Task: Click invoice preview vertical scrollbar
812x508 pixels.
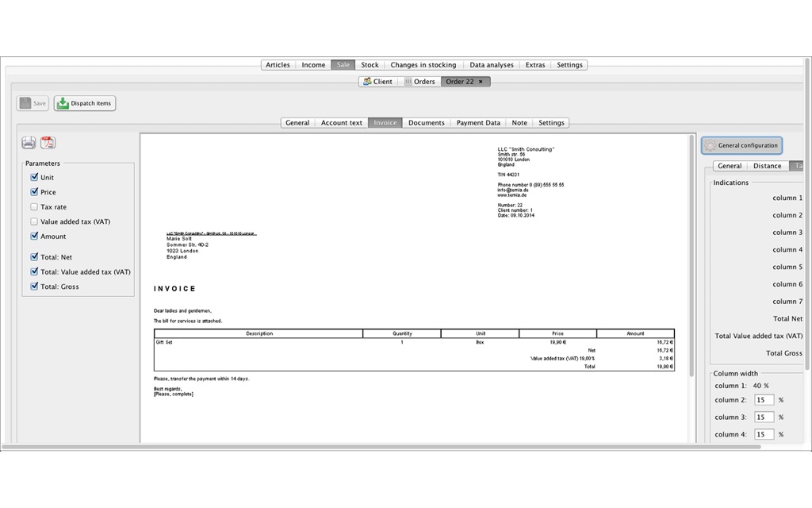Action: (691, 255)
